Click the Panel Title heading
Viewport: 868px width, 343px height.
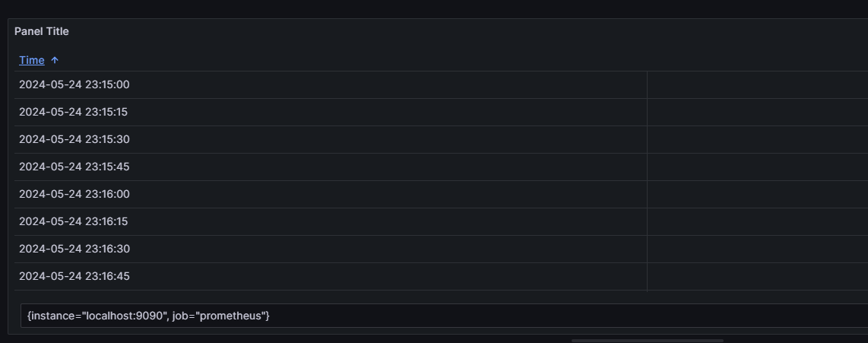pos(42,31)
